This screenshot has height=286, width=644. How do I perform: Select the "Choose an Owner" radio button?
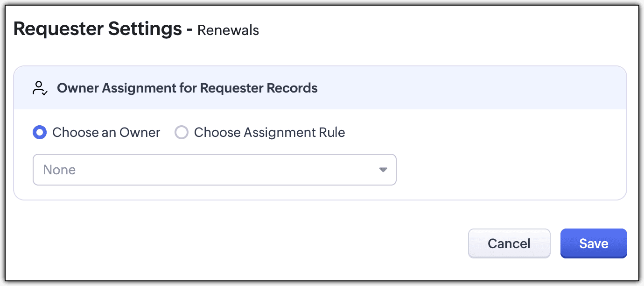click(x=40, y=133)
